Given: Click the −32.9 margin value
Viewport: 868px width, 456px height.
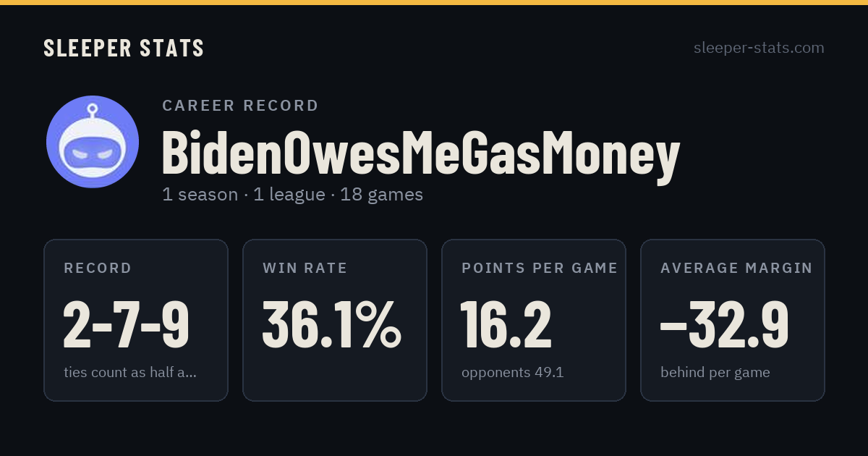Looking at the screenshot, I should coord(725,325).
